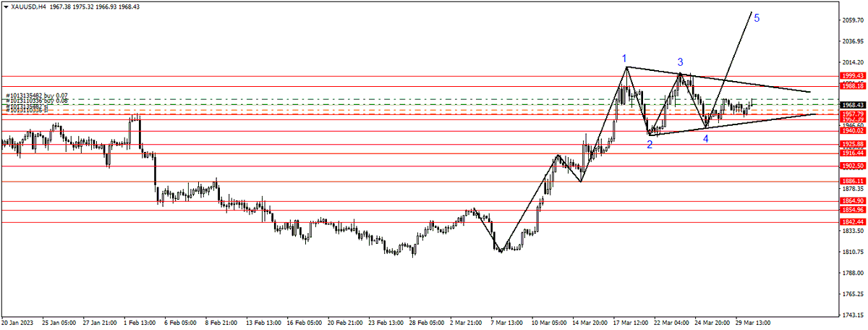Viewport: 868px width, 330px height.
Task: Click the 25 Jan 05:00 time label
Action: [60, 323]
